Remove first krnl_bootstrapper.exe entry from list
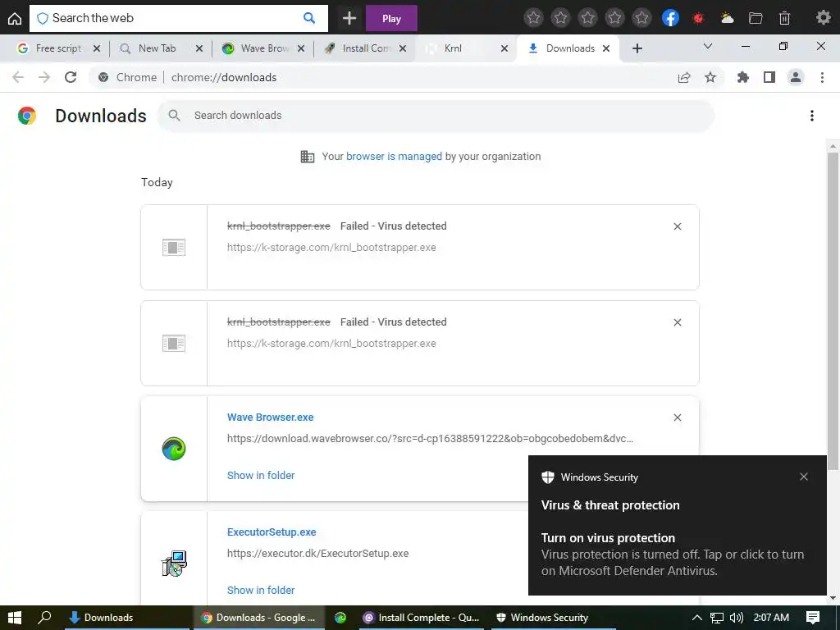The image size is (840, 630). [677, 226]
